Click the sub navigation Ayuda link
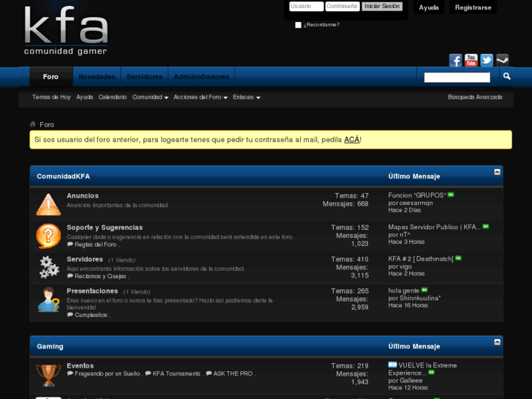 coord(84,97)
